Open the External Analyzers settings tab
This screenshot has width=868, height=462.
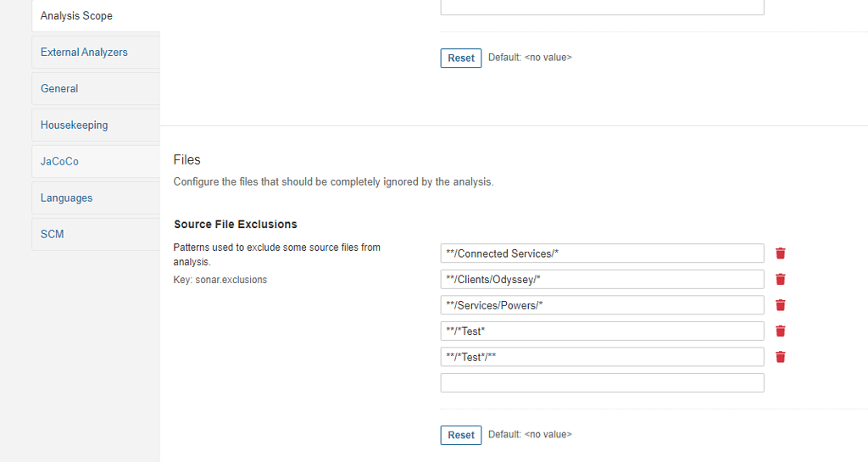pos(84,53)
